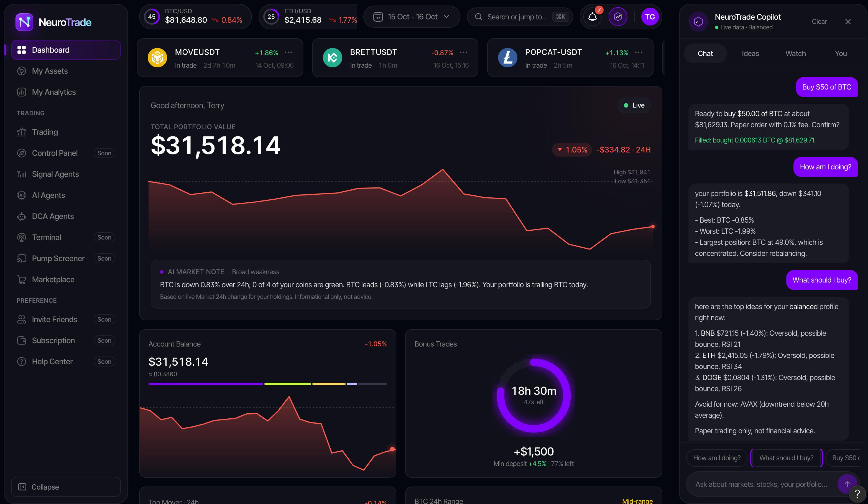Click the DCA Agents robot icon
Image resolution: width=868 pixels, height=504 pixels.
(x=22, y=216)
